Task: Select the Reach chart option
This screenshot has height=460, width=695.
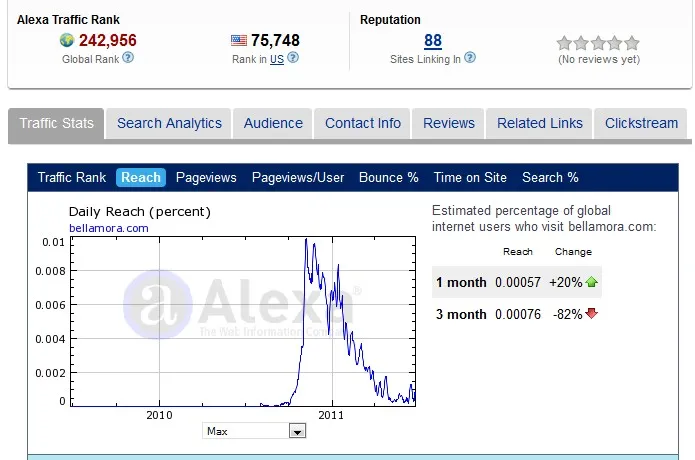Action: pos(141,177)
